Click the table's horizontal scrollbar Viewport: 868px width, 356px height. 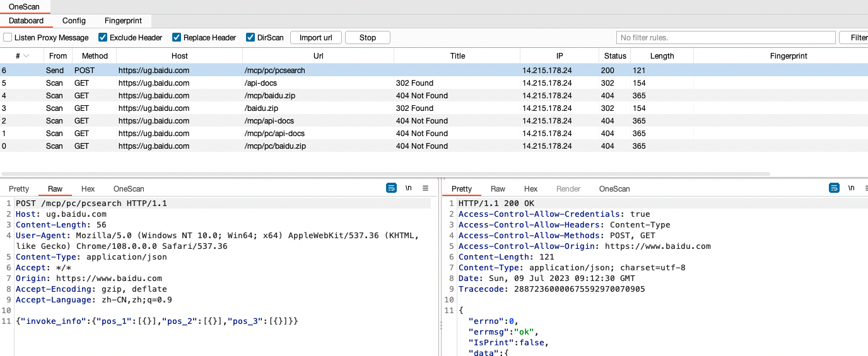pyautogui.click(x=386, y=173)
